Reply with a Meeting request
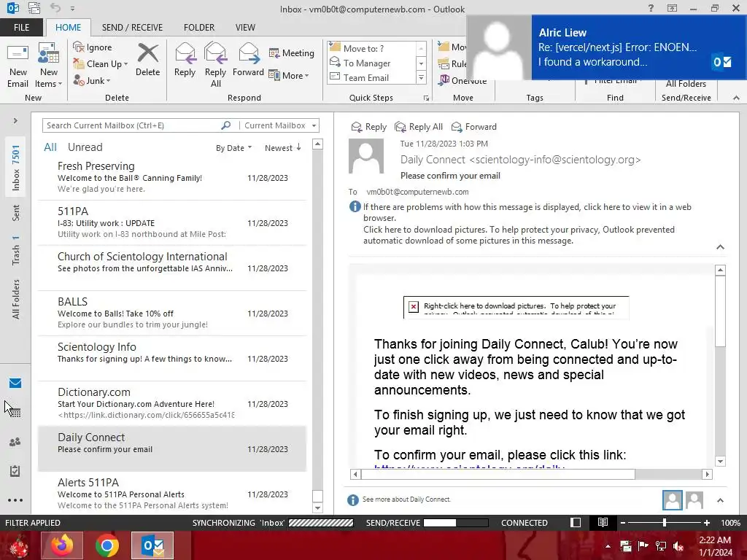This screenshot has height=560, width=747. [x=292, y=52]
